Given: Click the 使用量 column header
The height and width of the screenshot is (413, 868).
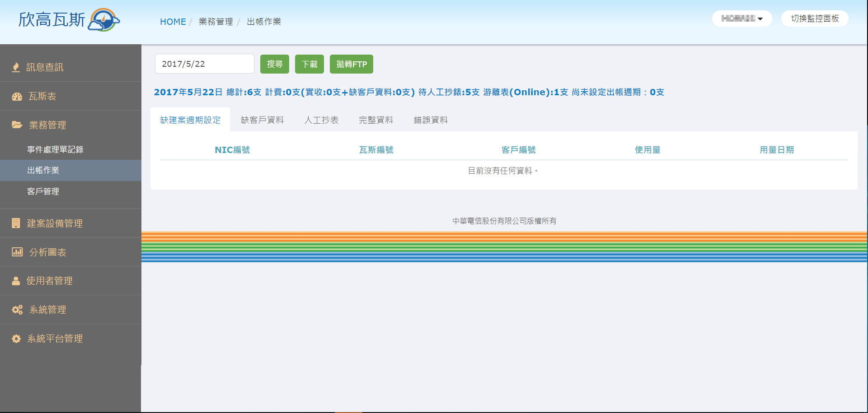Looking at the screenshot, I should pyautogui.click(x=647, y=150).
